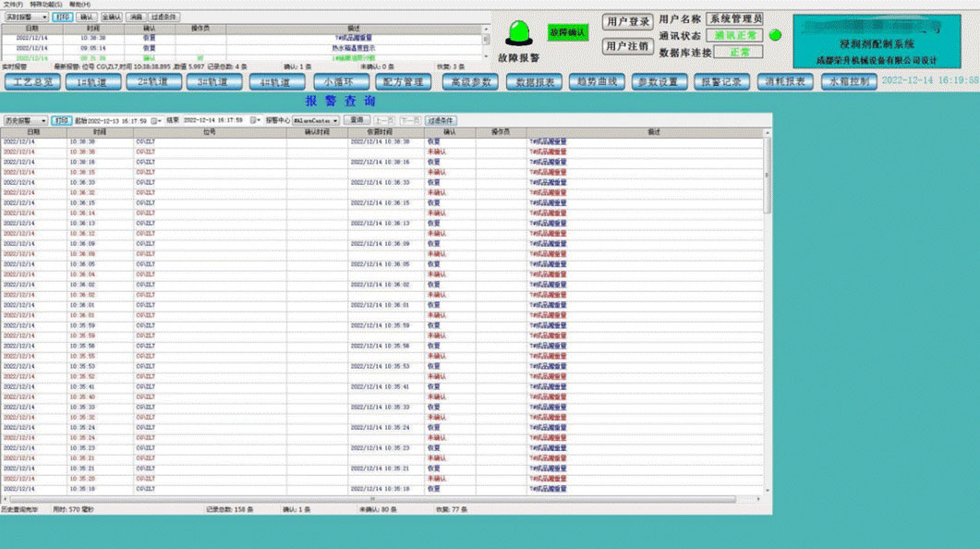Click the 用户注销 logout button

pos(627,45)
